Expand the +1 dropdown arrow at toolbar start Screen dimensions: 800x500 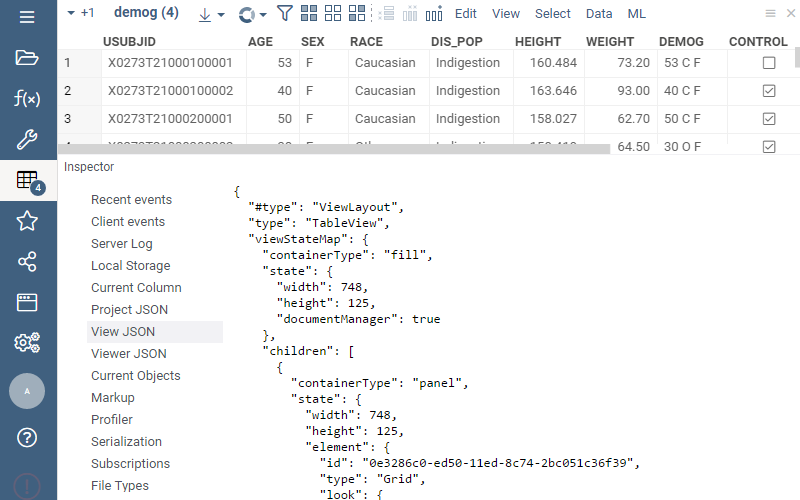(x=70, y=14)
